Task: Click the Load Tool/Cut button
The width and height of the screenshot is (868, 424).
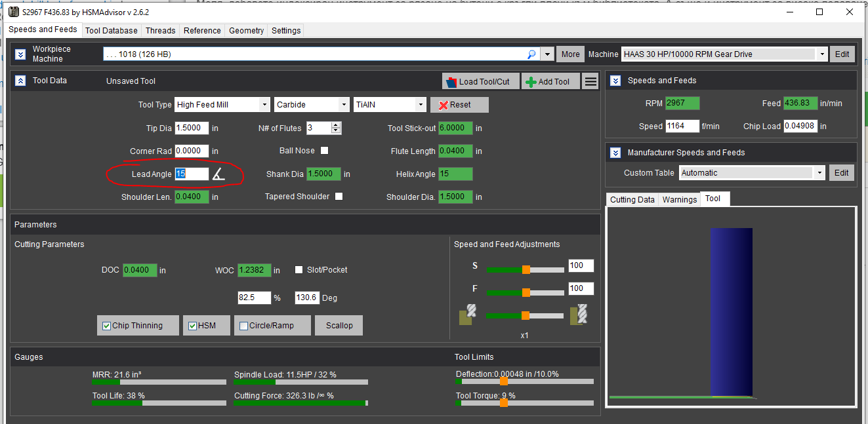Action: (480, 82)
